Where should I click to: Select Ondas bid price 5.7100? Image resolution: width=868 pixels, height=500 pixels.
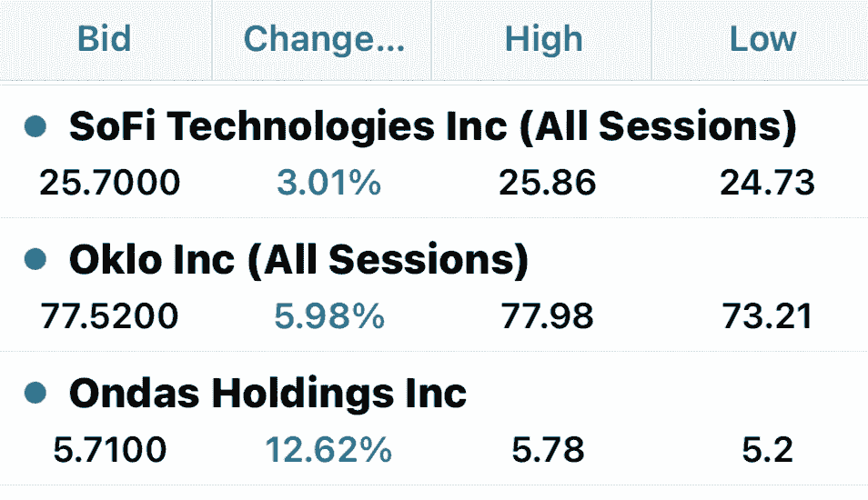pos(109,449)
